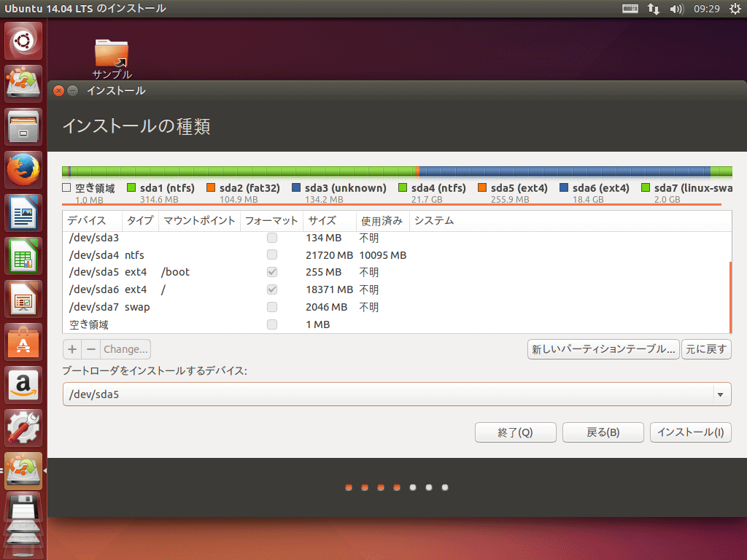The width and height of the screenshot is (747, 560).
Task: Open the system power gear menu
Action: 735,9
